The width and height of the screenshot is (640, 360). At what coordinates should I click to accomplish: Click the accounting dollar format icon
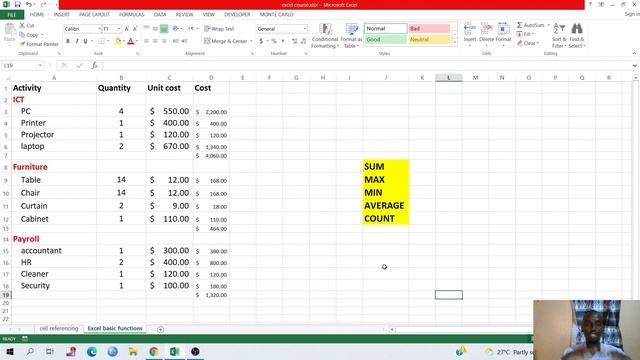pos(261,41)
